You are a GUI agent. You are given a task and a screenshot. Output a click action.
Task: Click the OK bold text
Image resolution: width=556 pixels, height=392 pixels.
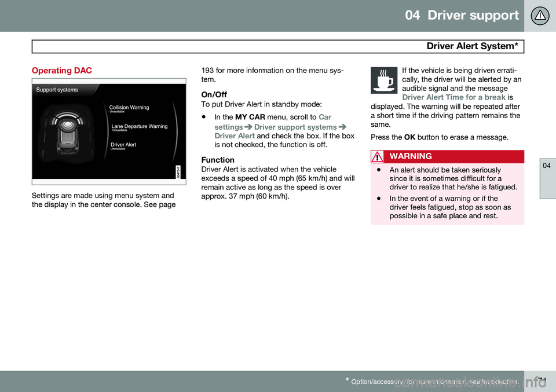pyautogui.click(x=409, y=137)
